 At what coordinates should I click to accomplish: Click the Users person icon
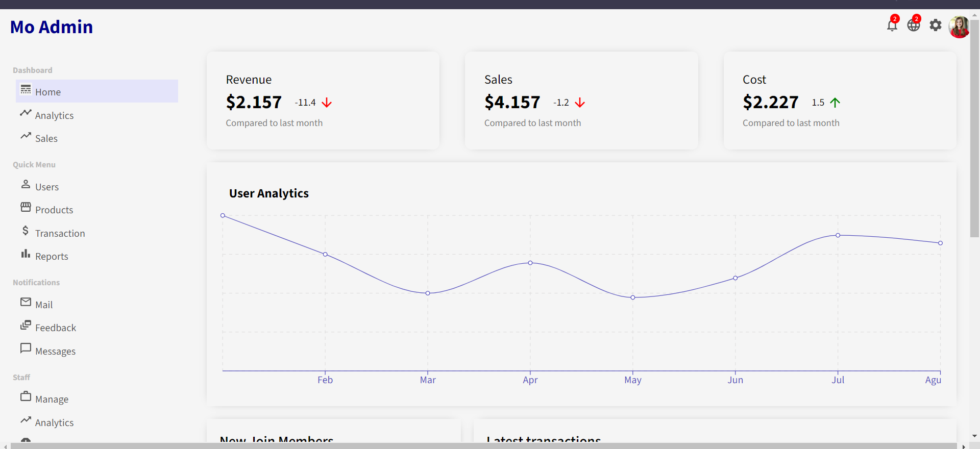click(x=26, y=184)
